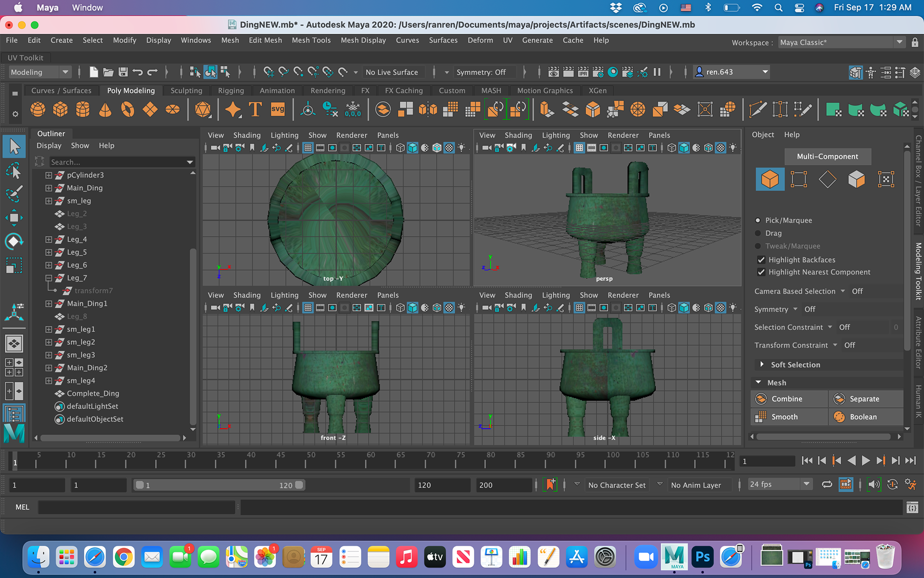Create a polygon cube from the shelf
Image resolution: width=924 pixels, height=578 pixels.
click(x=60, y=109)
